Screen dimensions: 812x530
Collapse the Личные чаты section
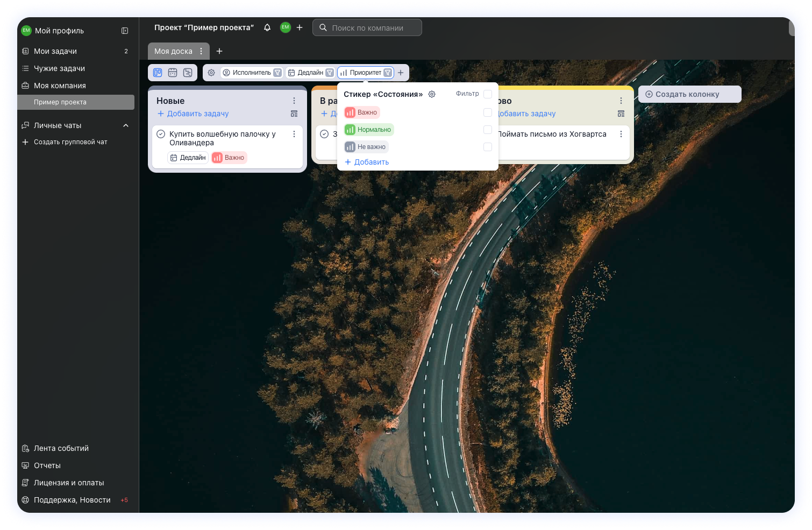tap(126, 125)
